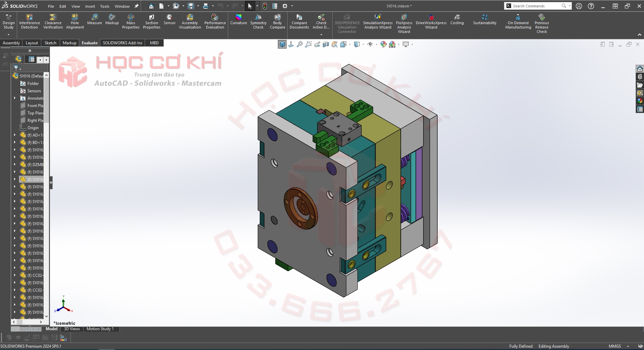The height and width of the screenshot is (350, 644).
Task: Open Assembly Visualization
Action: click(190, 22)
